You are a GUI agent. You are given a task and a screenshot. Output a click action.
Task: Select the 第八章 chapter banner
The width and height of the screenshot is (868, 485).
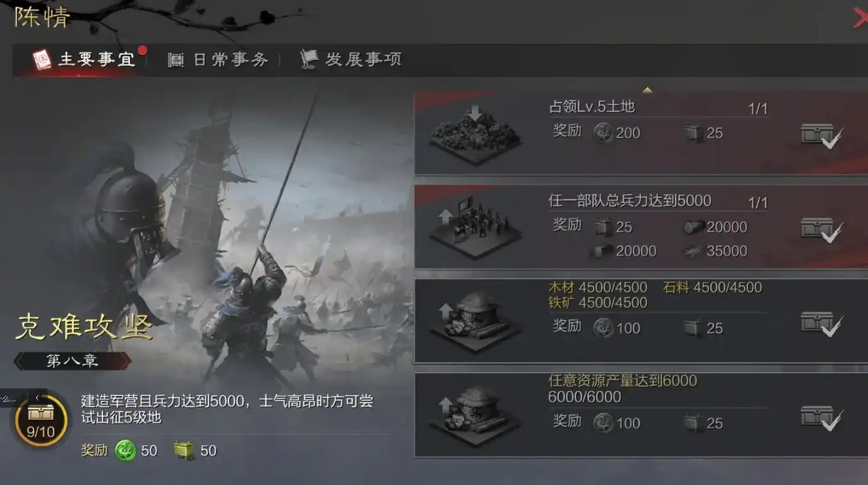(x=72, y=361)
